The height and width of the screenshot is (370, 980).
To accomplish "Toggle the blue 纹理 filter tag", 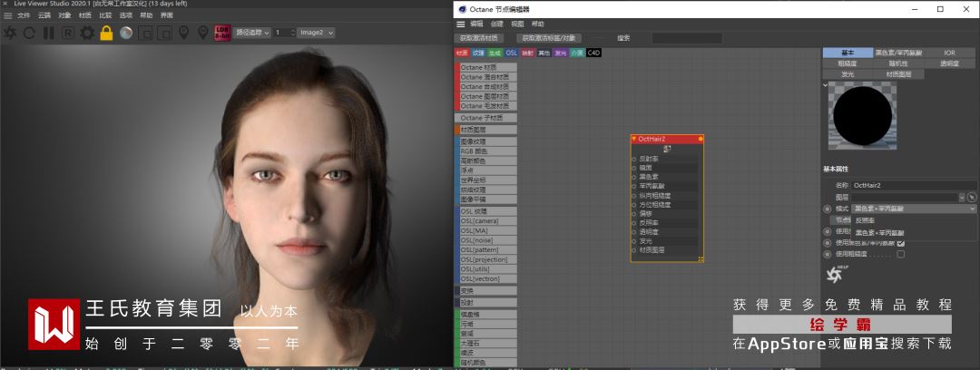I will pyautogui.click(x=478, y=54).
